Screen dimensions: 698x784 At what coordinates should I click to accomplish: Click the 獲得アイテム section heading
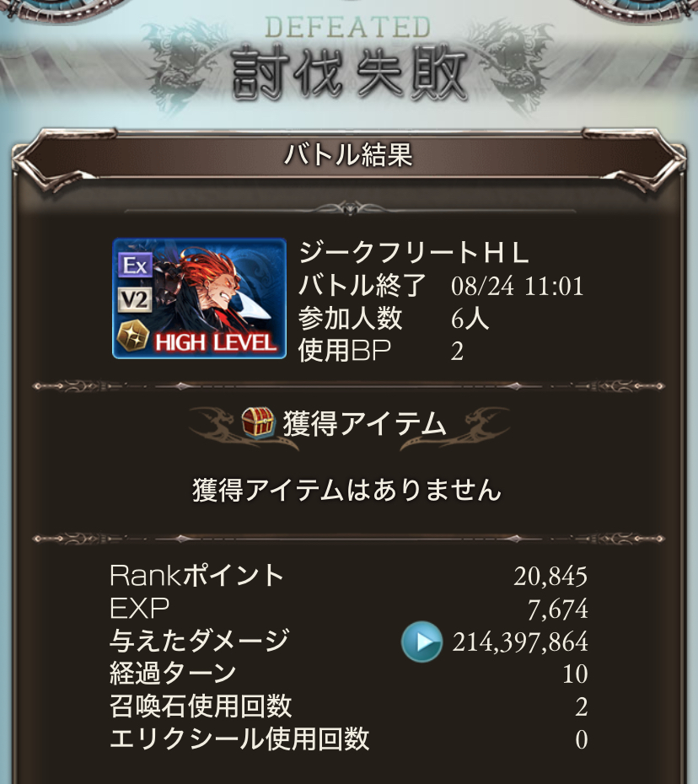(364, 423)
